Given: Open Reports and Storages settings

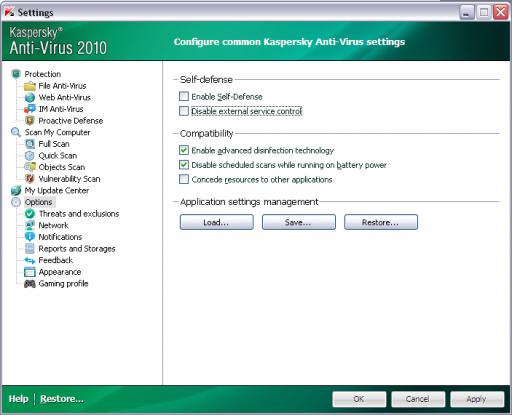Looking at the screenshot, I should click(77, 249).
